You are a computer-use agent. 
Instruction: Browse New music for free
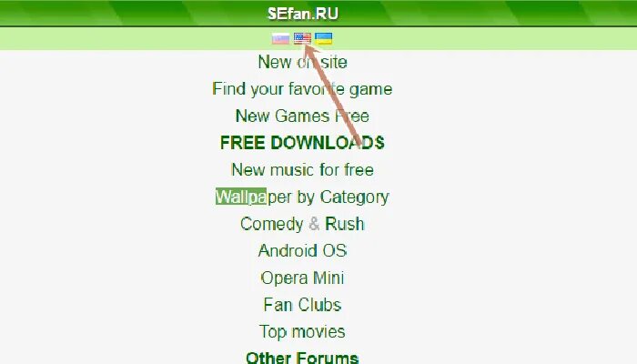point(302,170)
